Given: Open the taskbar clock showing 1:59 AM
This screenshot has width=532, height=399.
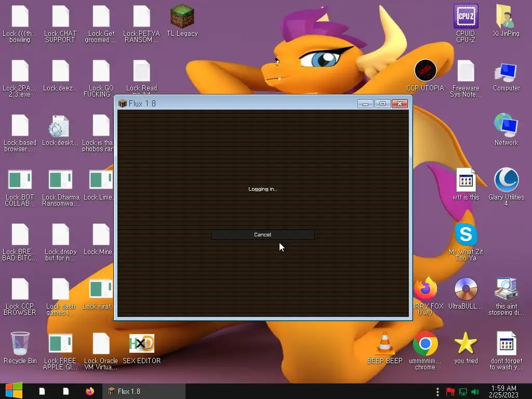Looking at the screenshot, I should [503, 391].
